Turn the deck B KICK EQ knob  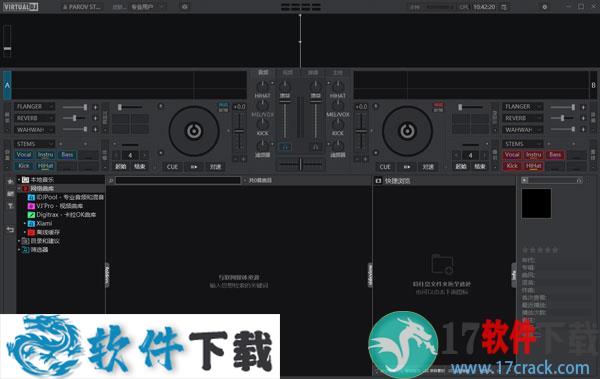point(338,124)
